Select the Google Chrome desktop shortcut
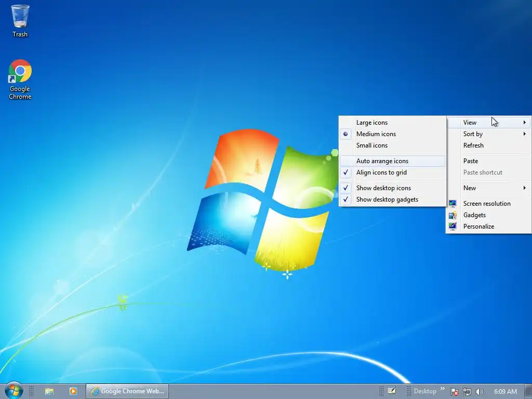532x399 pixels. tap(20, 79)
